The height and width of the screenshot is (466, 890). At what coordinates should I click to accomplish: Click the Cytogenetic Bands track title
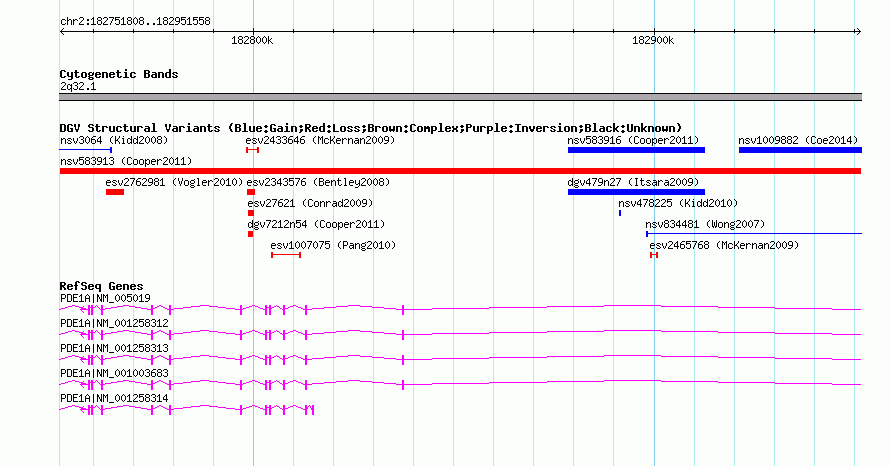(x=119, y=74)
